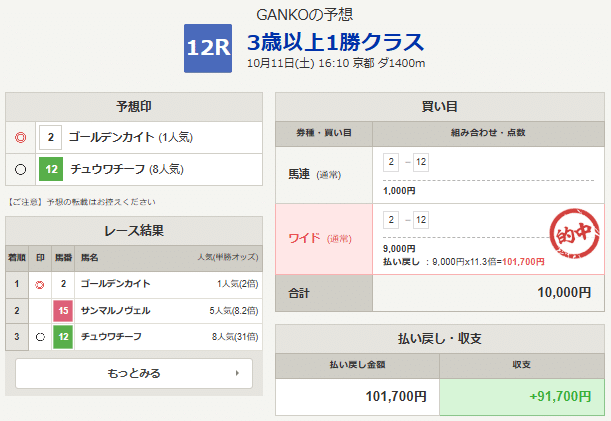Open the サンマルノヴェル horse entry
The width and height of the screenshot is (611, 421).
(117, 311)
